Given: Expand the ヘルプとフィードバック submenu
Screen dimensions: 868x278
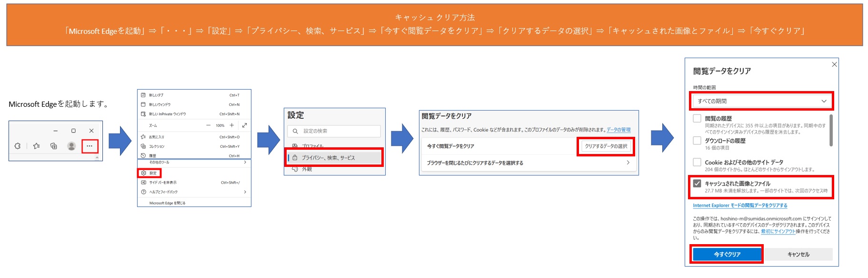Looking at the screenshot, I should click(194, 192).
